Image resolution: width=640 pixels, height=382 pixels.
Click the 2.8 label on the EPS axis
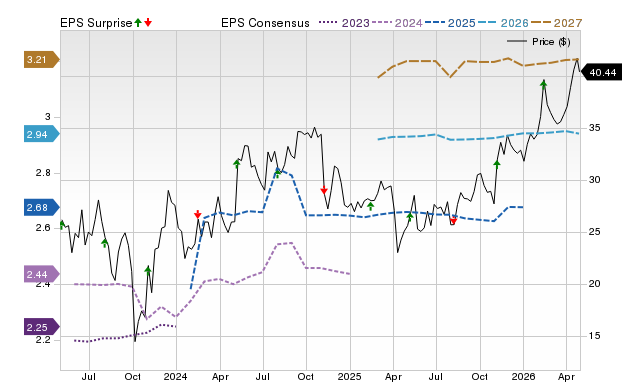click(43, 173)
